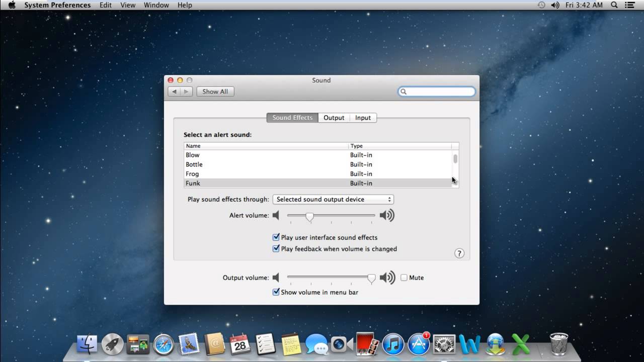The width and height of the screenshot is (644, 362).
Task: Check the Mute checkbox
Action: tap(404, 278)
